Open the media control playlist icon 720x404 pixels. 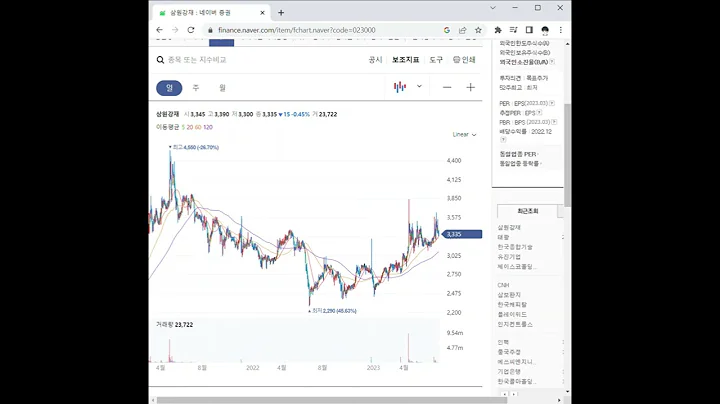coord(513,30)
